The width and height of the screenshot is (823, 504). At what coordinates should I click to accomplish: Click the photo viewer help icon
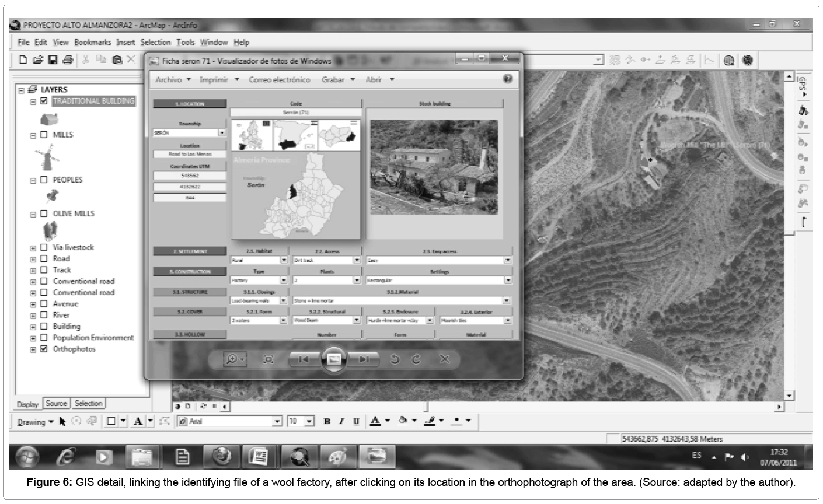508,79
